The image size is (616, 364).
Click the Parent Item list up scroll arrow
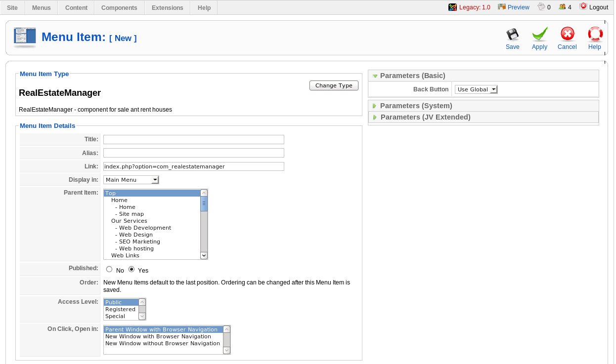(x=204, y=193)
